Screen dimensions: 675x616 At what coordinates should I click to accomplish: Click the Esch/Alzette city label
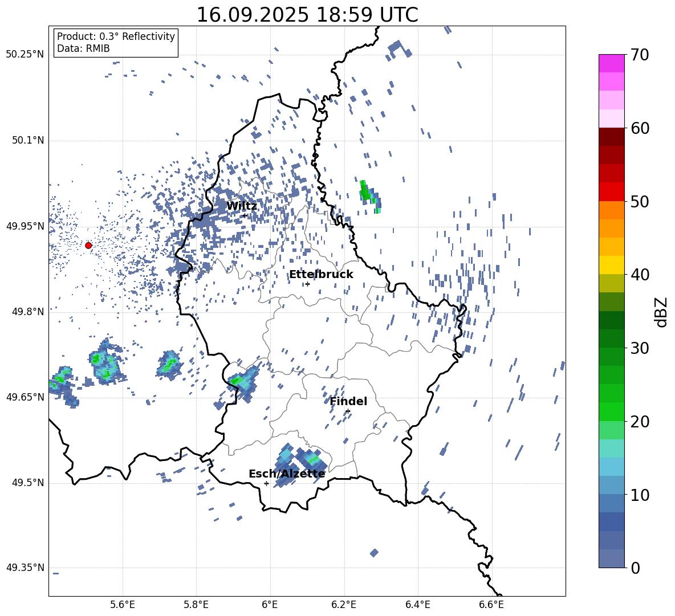[x=287, y=474]
